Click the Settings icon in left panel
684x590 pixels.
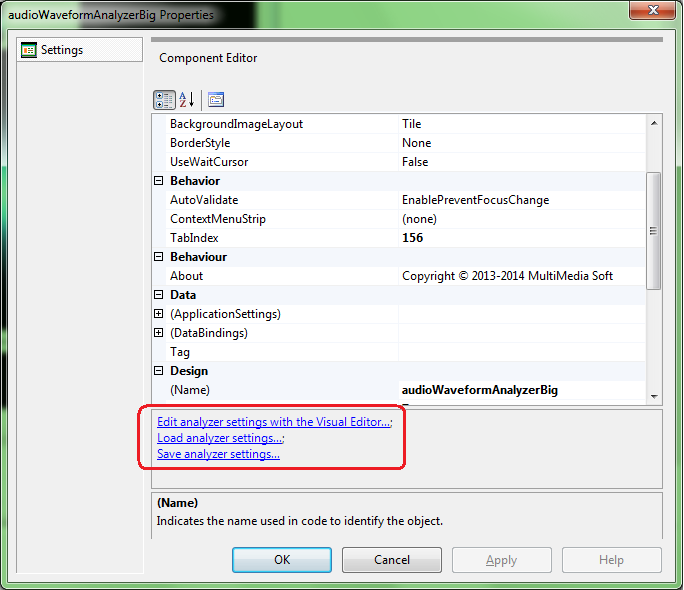click(x=29, y=50)
